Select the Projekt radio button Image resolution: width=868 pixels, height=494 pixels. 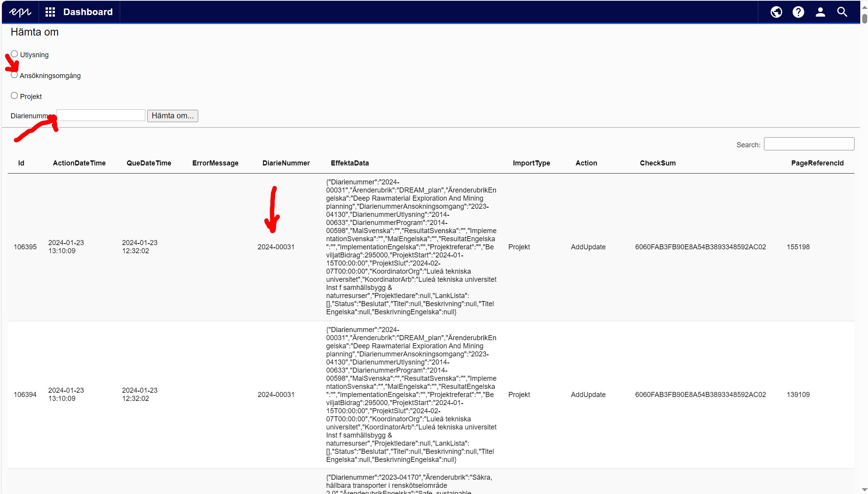pos(14,95)
